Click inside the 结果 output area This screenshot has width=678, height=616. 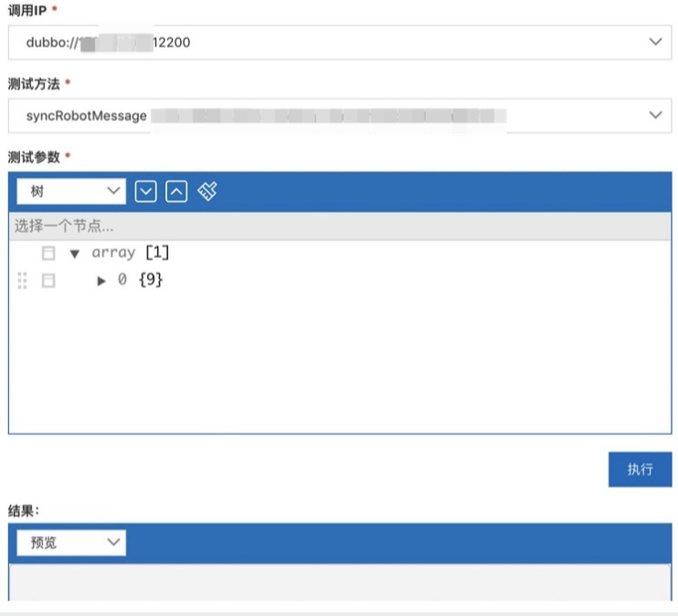tap(339, 581)
